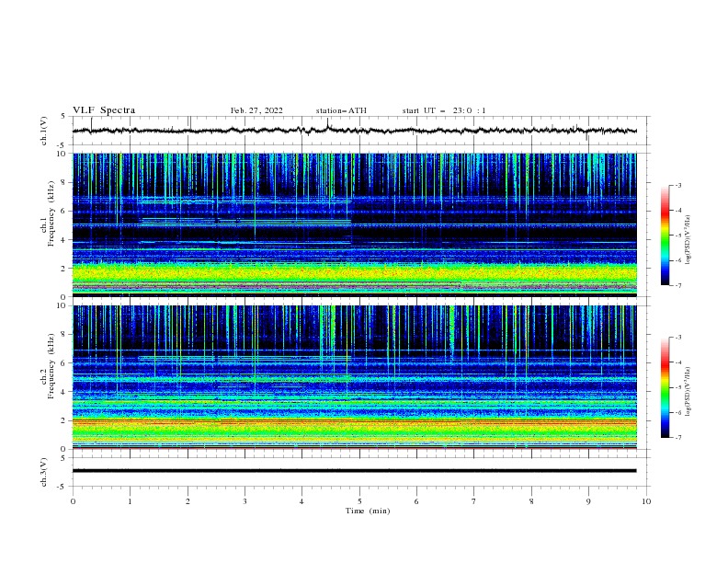This screenshot has height=563, width=728.
Task: Click the "-5" tick on ch.2 colorbar
Action: pyautogui.click(x=677, y=387)
